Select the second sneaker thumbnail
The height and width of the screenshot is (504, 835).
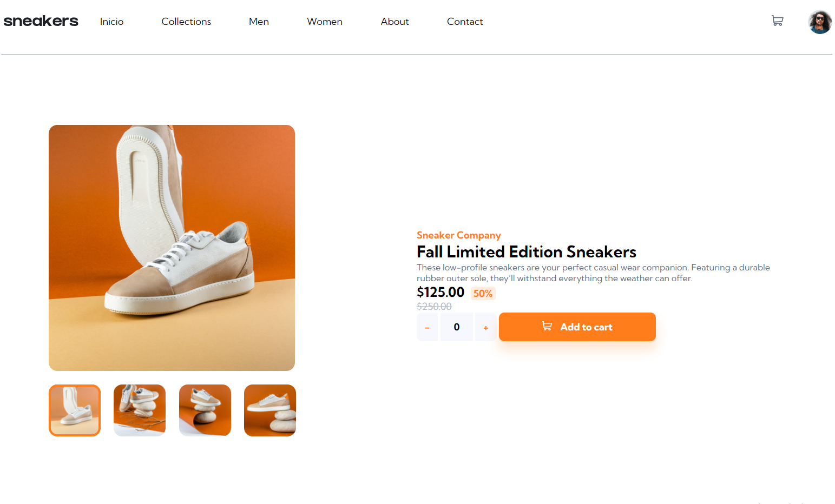140,410
